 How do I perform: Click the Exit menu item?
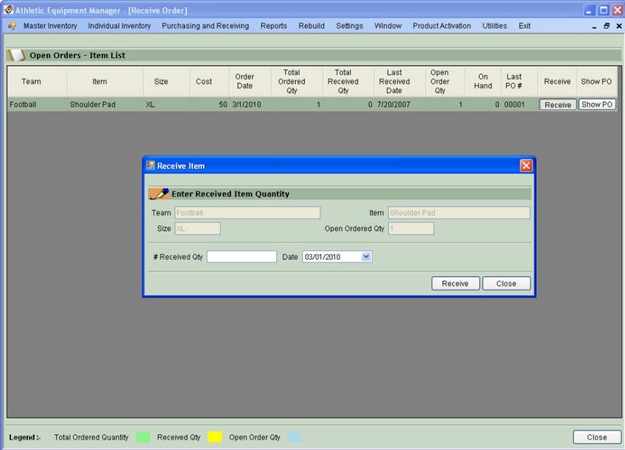click(524, 26)
